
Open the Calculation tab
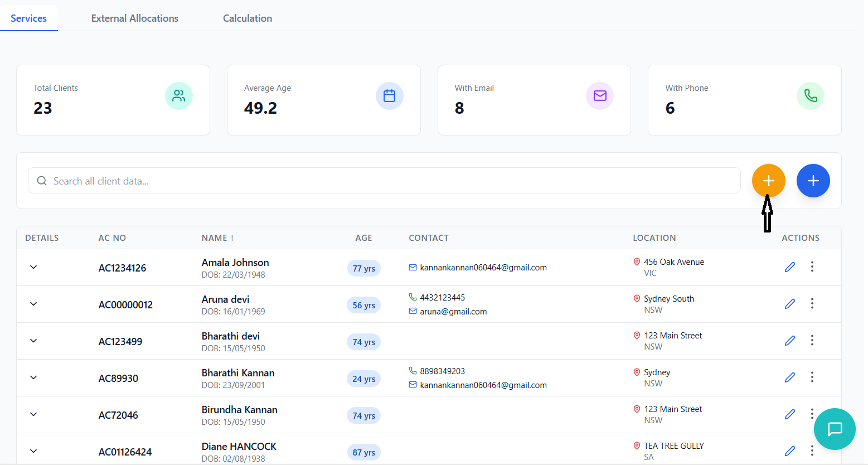click(x=247, y=18)
